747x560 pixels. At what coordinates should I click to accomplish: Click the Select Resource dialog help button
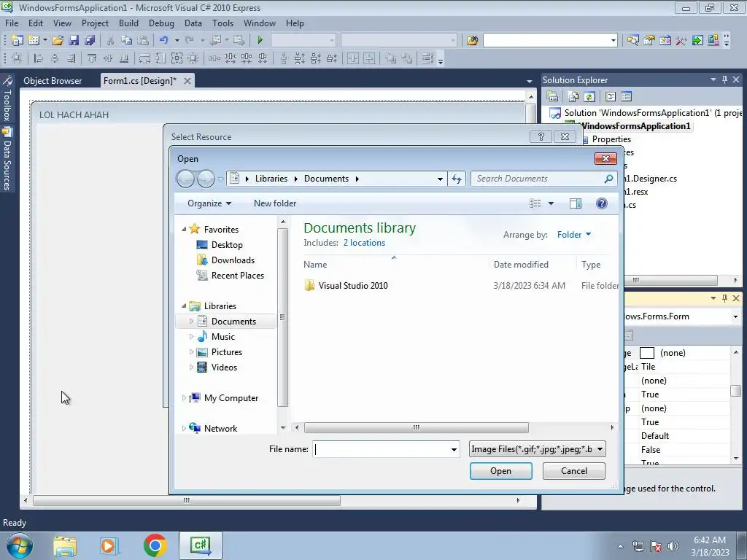541,136
